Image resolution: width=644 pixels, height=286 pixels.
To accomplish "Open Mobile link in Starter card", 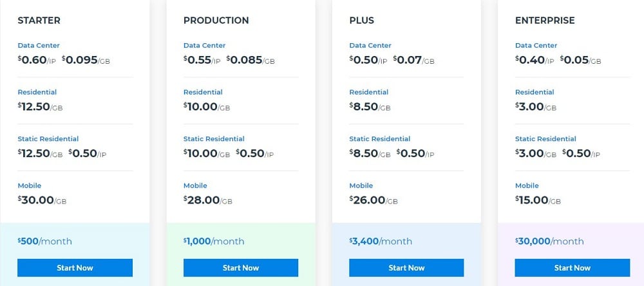I will point(30,186).
